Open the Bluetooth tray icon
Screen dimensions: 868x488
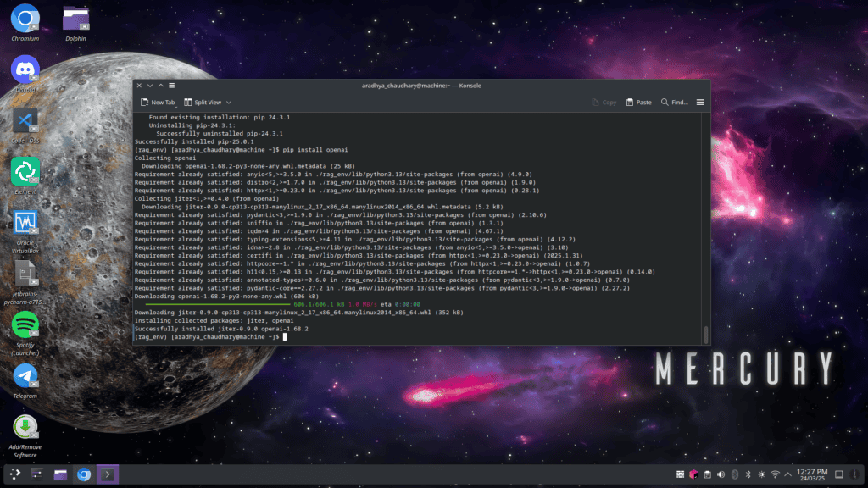748,474
